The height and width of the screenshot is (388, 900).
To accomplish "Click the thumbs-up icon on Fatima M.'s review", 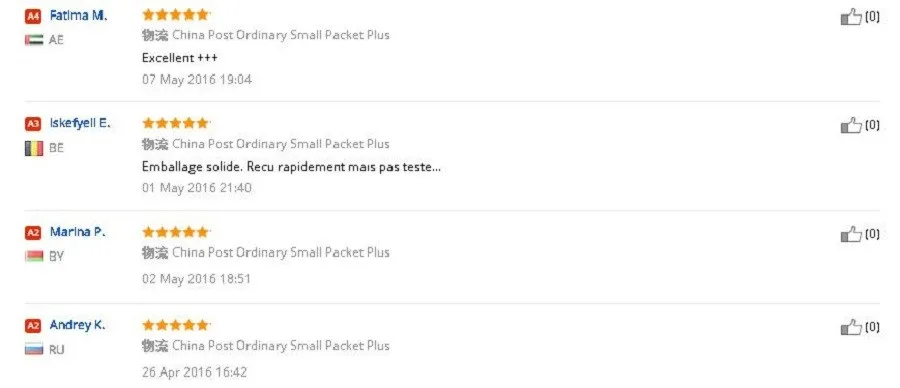I will [851, 17].
